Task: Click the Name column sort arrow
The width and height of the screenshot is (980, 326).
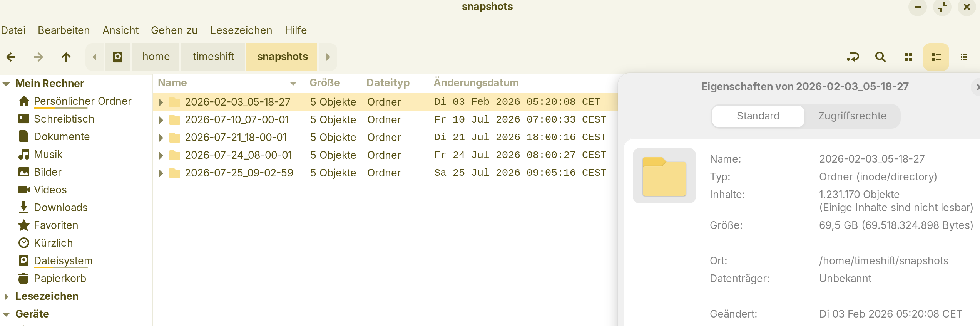Action: click(293, 83)
